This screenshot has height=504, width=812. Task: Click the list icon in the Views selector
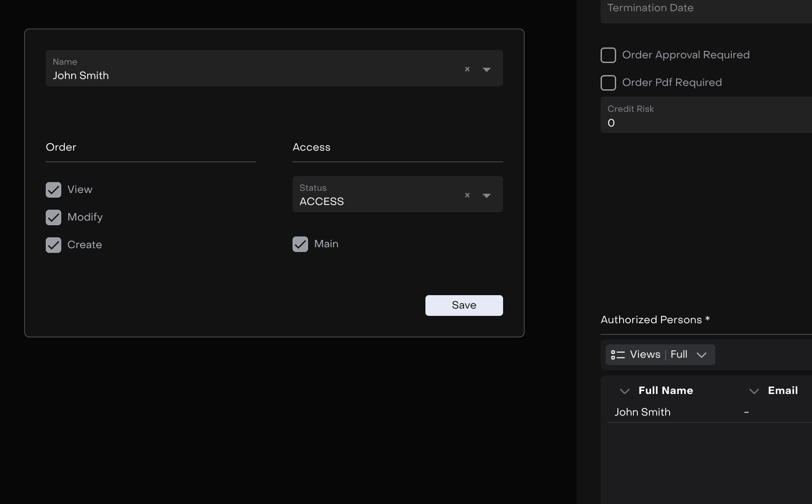pos(618,355)
